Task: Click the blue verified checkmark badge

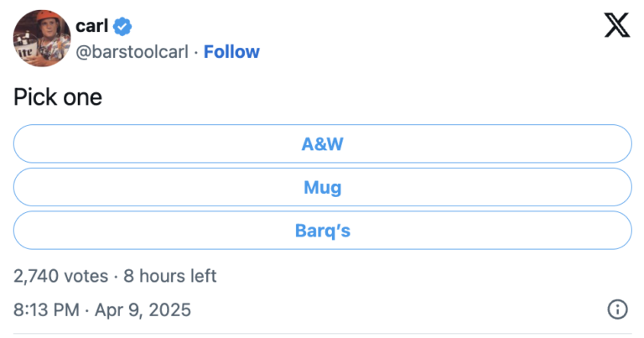Action: pyautogui.click(x=122, y=26)
